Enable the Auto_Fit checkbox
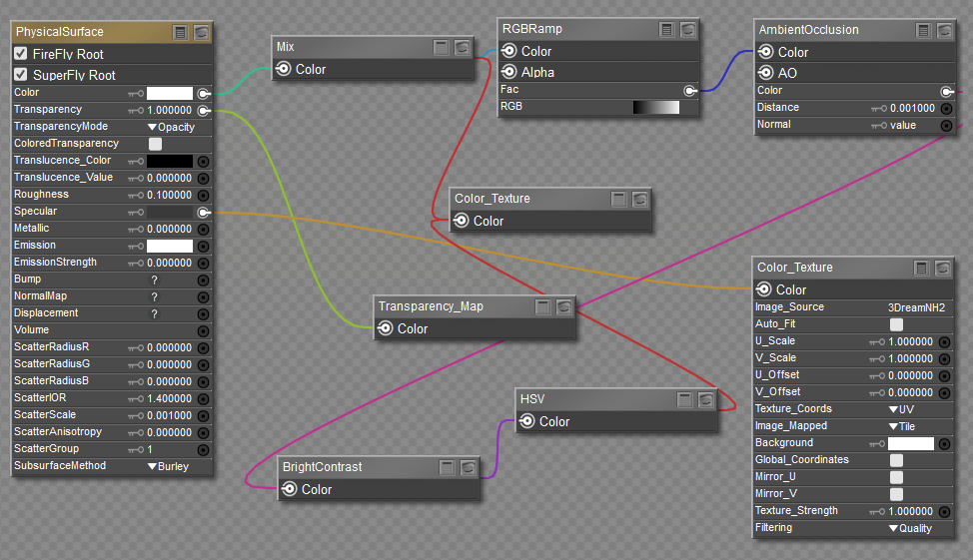 point(896,324)
